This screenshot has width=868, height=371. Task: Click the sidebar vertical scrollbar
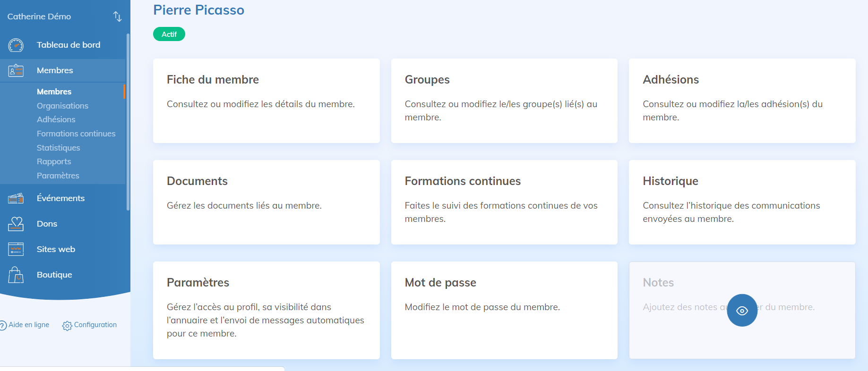[x=128, y=122]
